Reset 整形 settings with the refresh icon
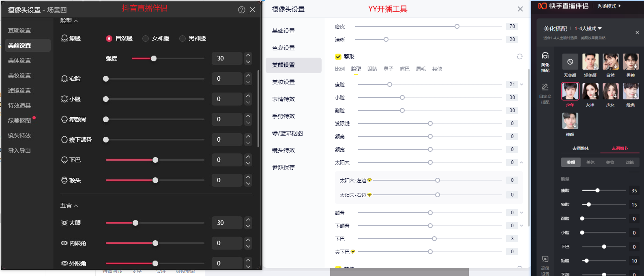This screenshot has height=276, width=644. coord(519,57)
